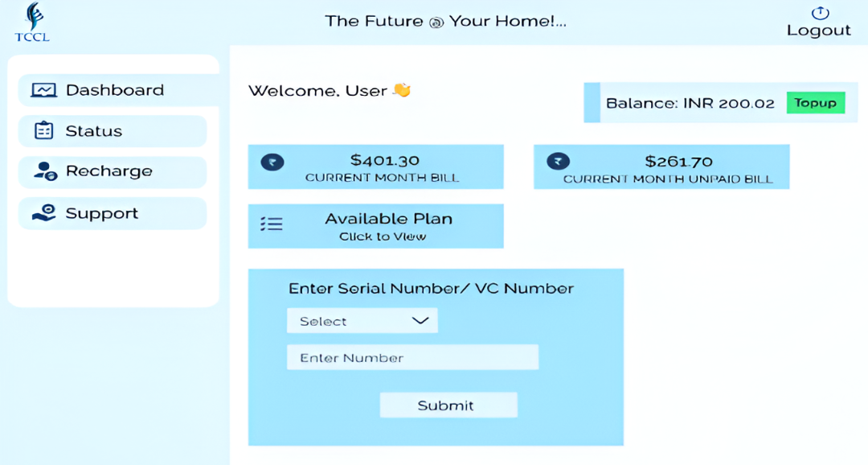
Task: Expand the Select chevron arrow
Action: point(420,320)
